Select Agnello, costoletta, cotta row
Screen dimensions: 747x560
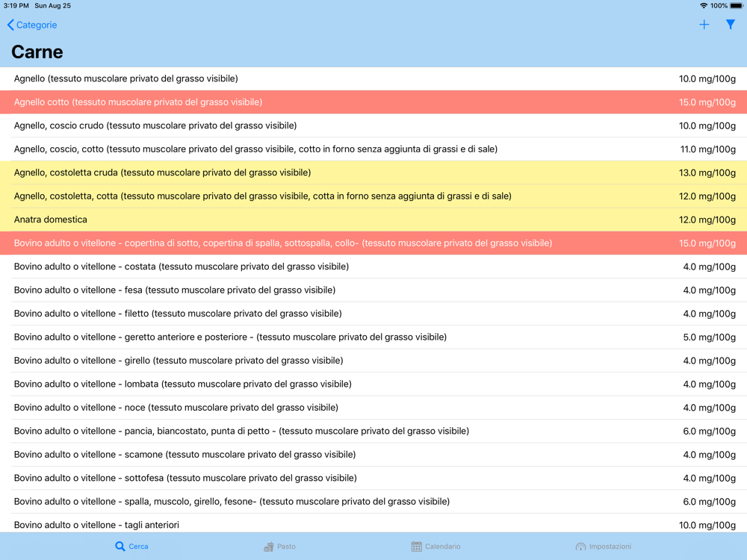[x=373, y=196]
